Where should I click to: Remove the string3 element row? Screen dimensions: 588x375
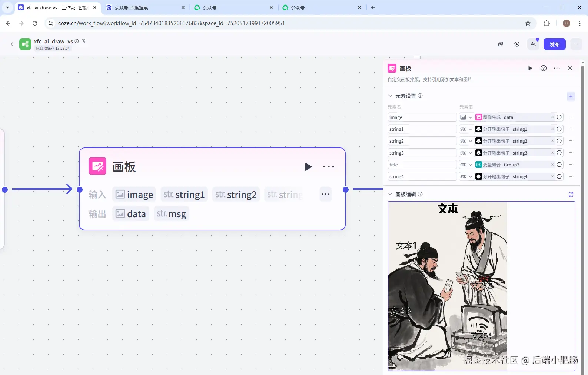pos(571,153)
